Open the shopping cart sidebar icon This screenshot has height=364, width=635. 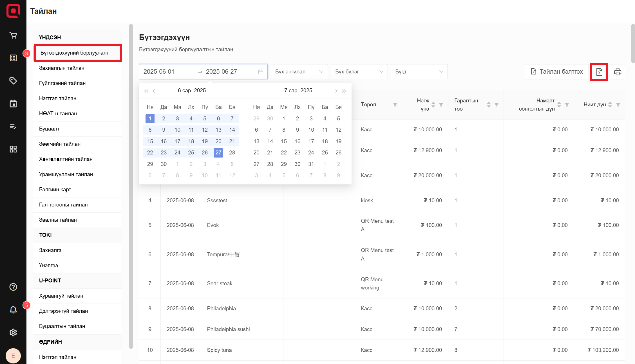[x=13, y=35]
